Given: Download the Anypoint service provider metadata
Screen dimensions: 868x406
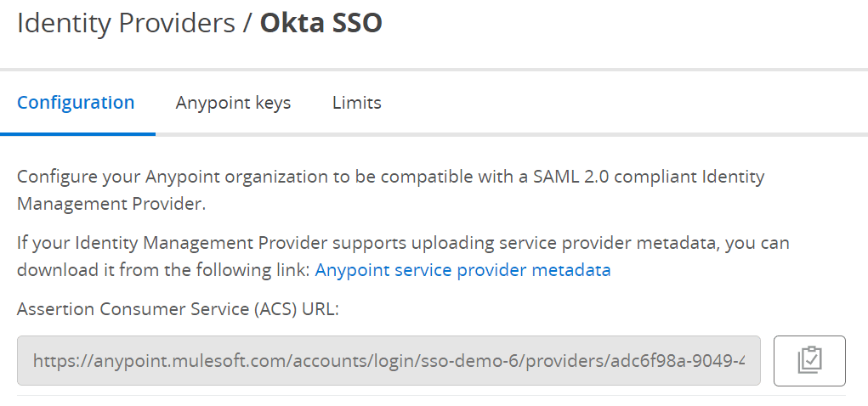Looking at the screenshot, I should 462,270.
